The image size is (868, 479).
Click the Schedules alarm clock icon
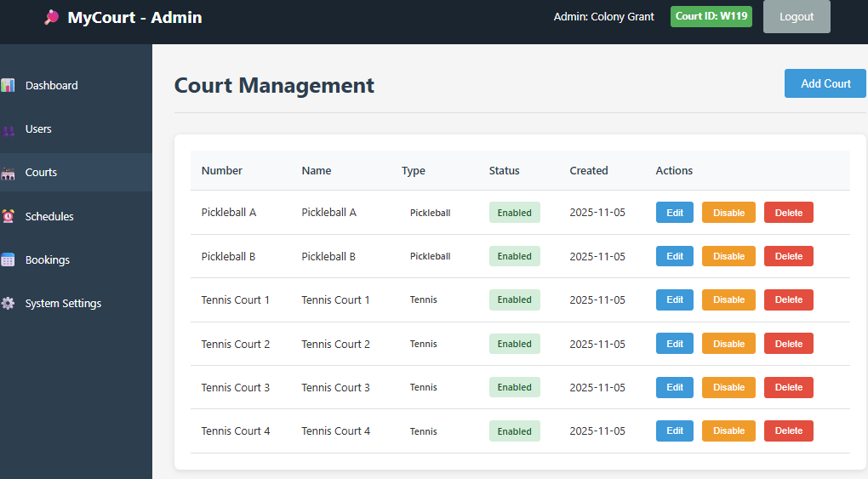click(8, 216)
